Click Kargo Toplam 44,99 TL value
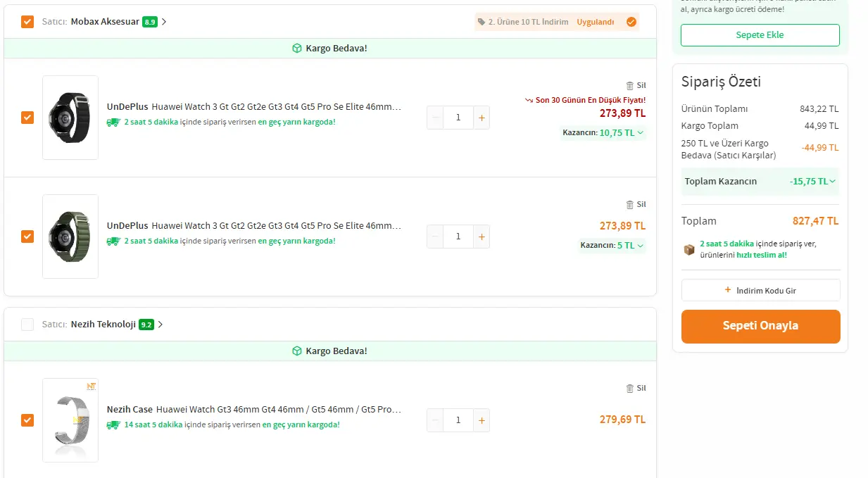This screenshot has height=478, width=868. coord(822,126)
